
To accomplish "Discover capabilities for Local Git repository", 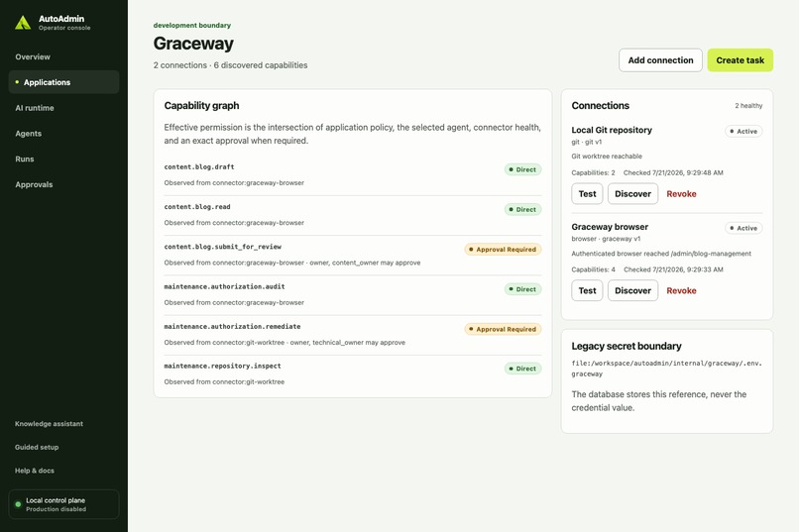I will point(632,194).
